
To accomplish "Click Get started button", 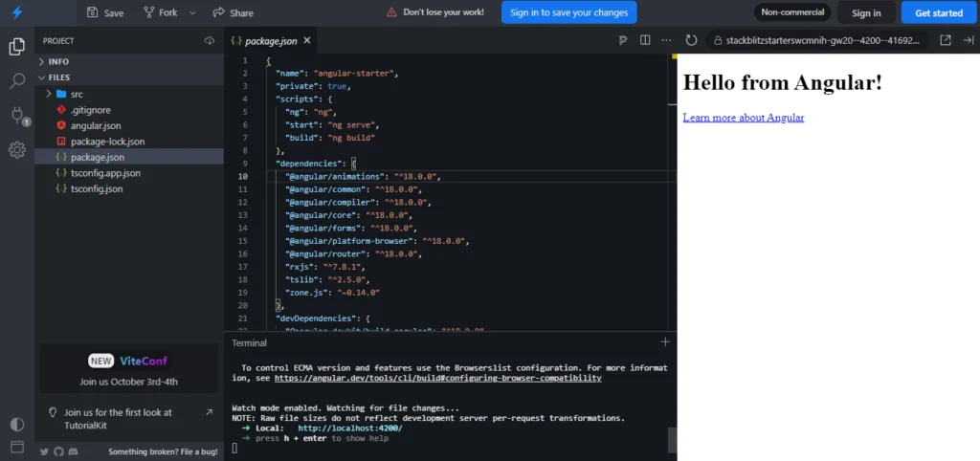I will click(939, 12).
